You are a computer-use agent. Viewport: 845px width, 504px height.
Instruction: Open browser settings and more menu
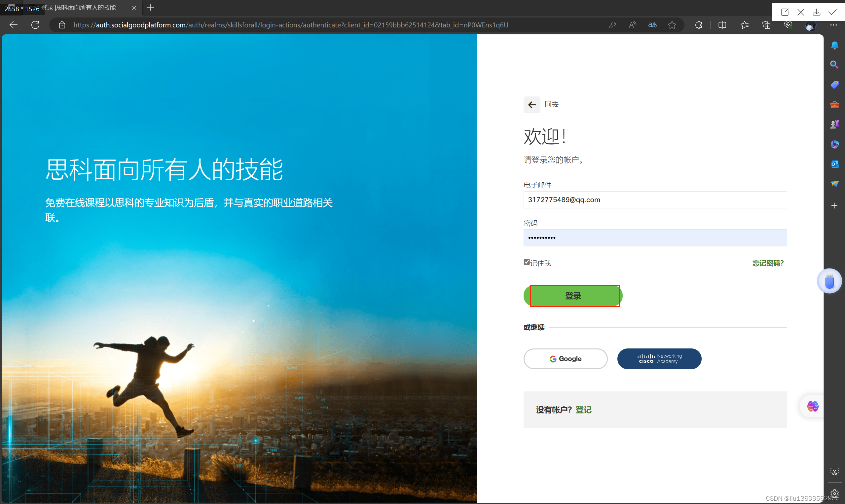coord(833,25)
